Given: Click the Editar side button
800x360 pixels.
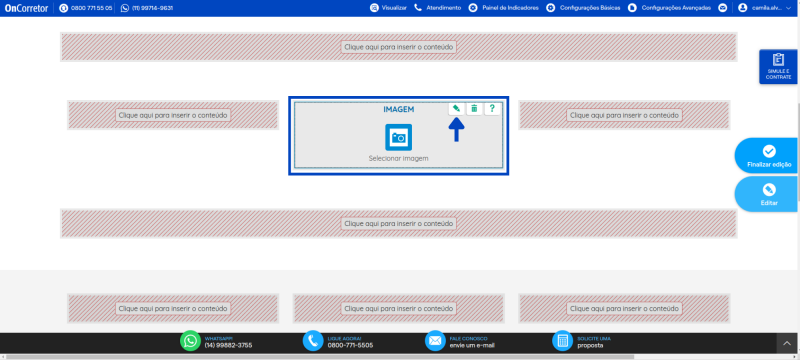Looking at the screenshot, I should click(x=768, y=194).
